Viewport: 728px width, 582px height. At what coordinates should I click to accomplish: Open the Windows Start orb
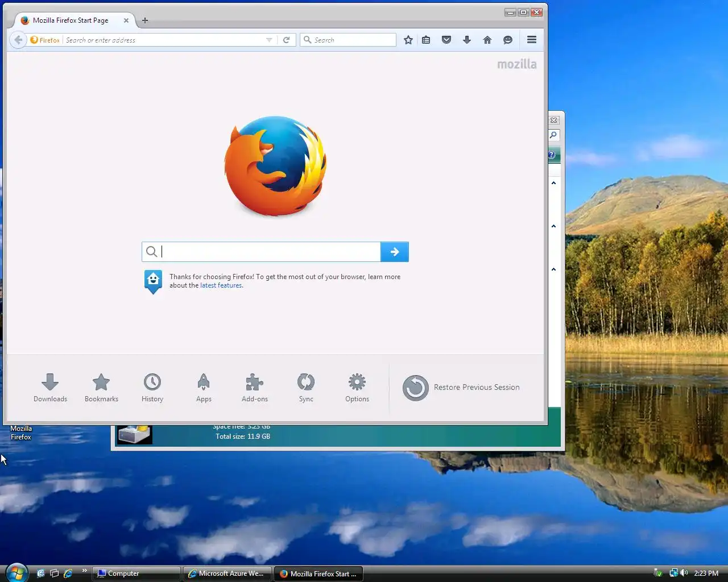(16, 572)
